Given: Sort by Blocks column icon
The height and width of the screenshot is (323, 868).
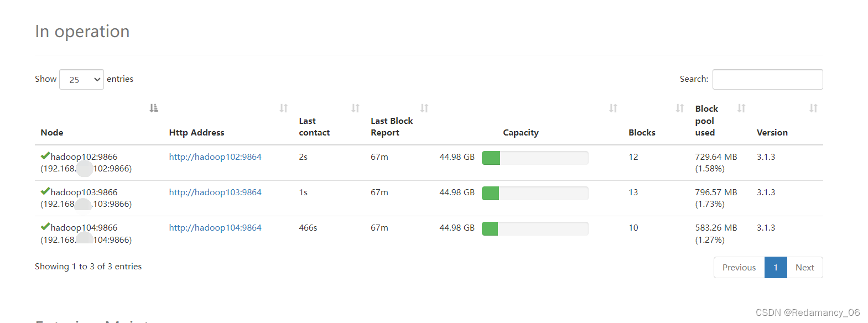Looking at the screenshot, I should pyautogui.click(x=680, y=108).
